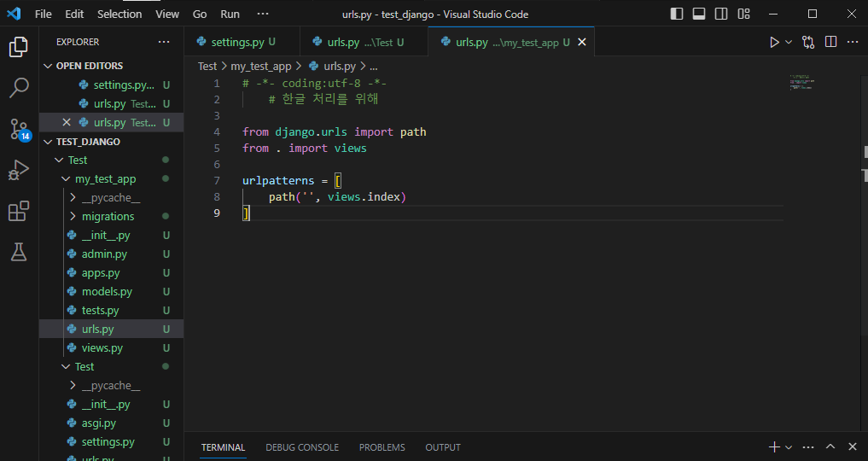Open the Selection menu
This screenshot has height=461, width=868.
click(x=119, y=14)
